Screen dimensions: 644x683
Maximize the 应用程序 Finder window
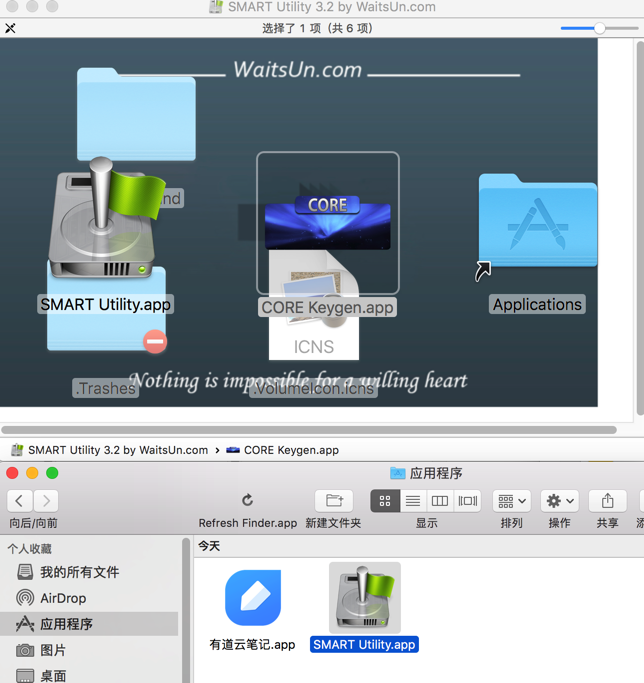[52, 473]
